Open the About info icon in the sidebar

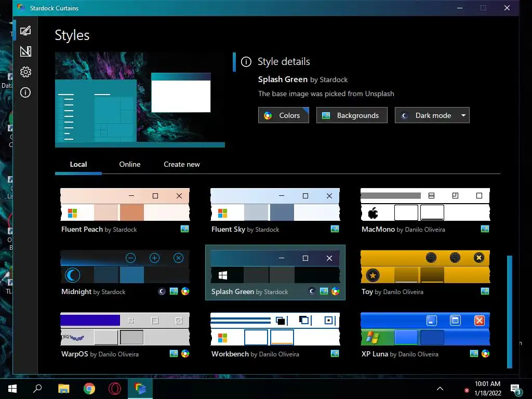coord(25,92)
